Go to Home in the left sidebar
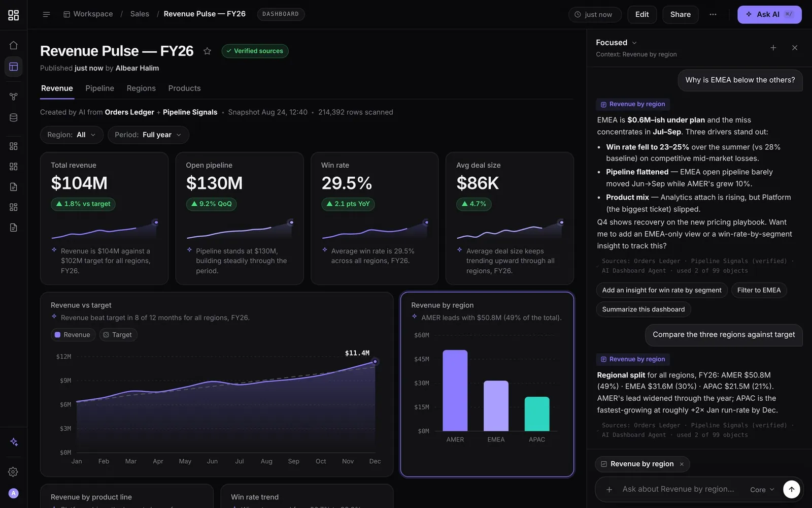The height and width of the screenshot is (508, 812). 14,45
